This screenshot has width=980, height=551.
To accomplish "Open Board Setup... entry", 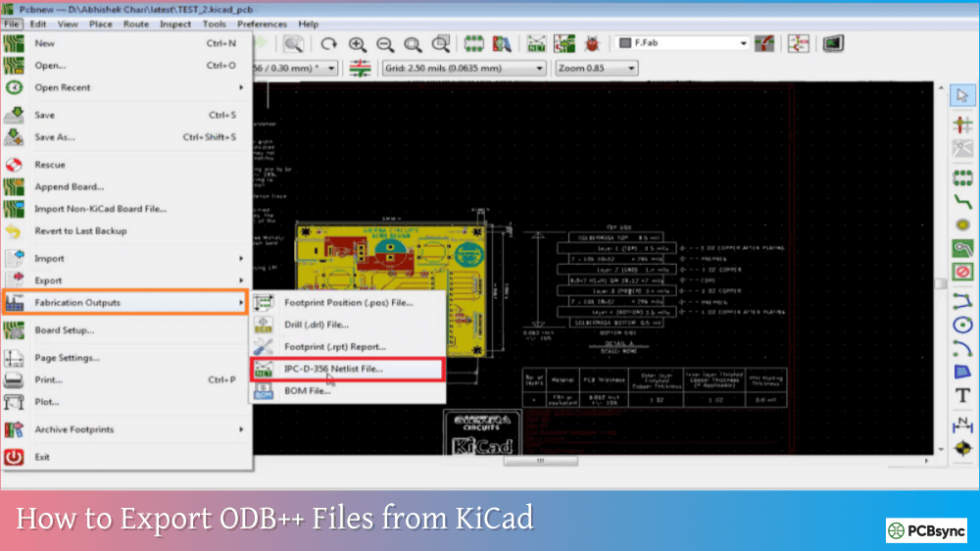I will coord(126,330).
